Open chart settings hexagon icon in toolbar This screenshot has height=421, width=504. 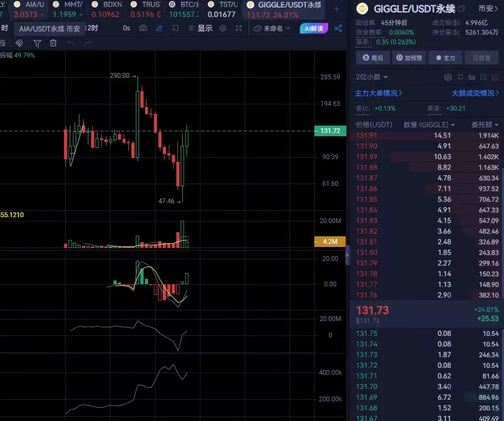pyautogui.click(x=222, y=28)
